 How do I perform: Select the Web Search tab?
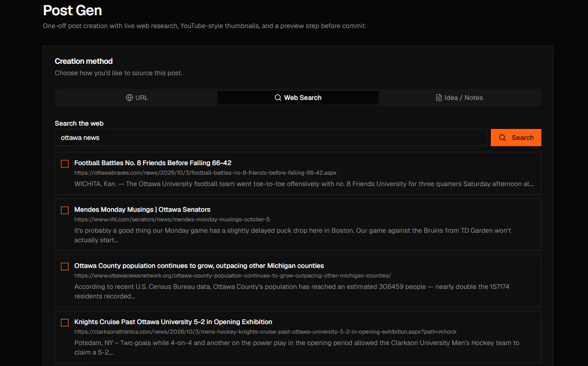click(298, 98)
